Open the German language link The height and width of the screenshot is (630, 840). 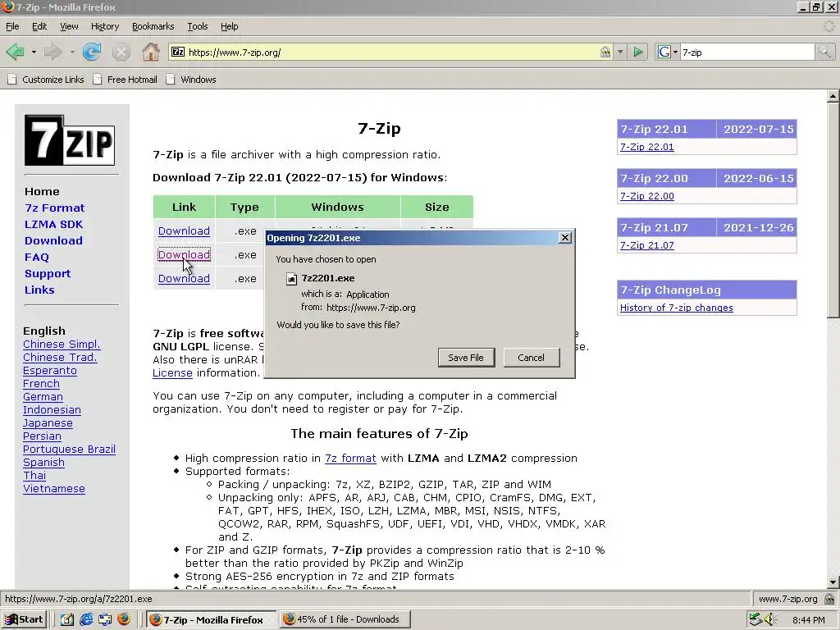43,397
